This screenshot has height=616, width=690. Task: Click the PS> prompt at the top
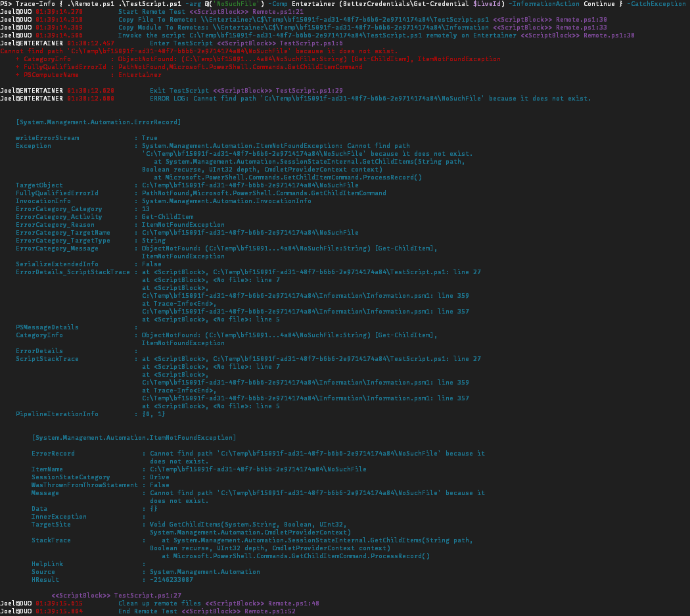coord(7,4)
